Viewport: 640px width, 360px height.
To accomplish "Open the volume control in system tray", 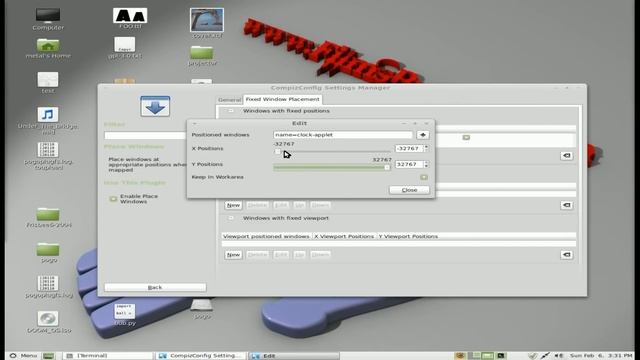I will pyautogui.click(x=559, y=356).
